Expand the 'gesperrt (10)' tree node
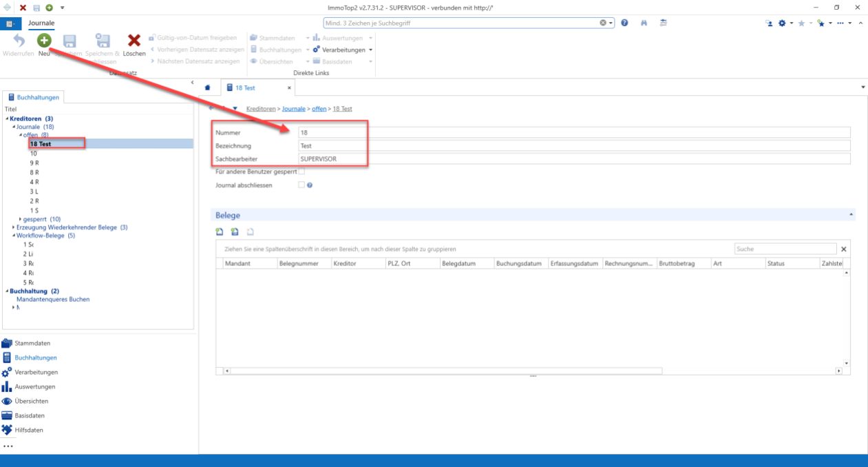This screenshot has height=467, width=868. pyautogui.click(x=21, y=219)
